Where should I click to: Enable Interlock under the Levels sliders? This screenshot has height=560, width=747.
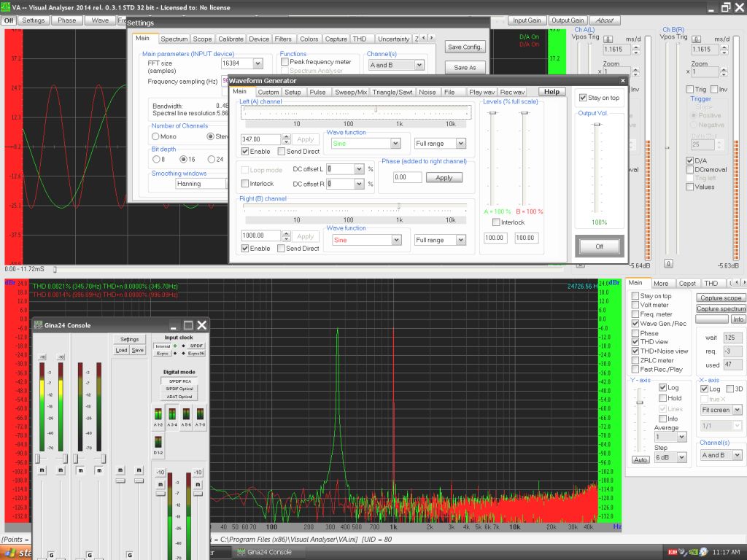[496, 222]
